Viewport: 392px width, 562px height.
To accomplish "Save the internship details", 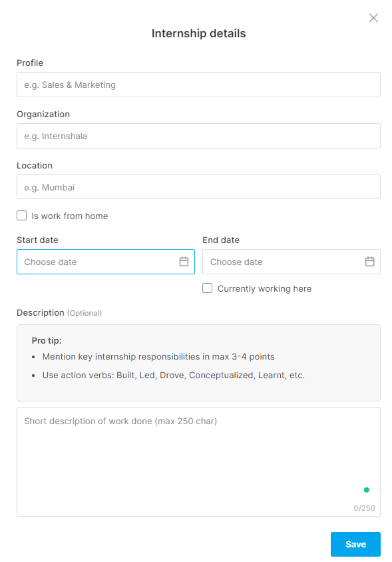I will [355, 544].
